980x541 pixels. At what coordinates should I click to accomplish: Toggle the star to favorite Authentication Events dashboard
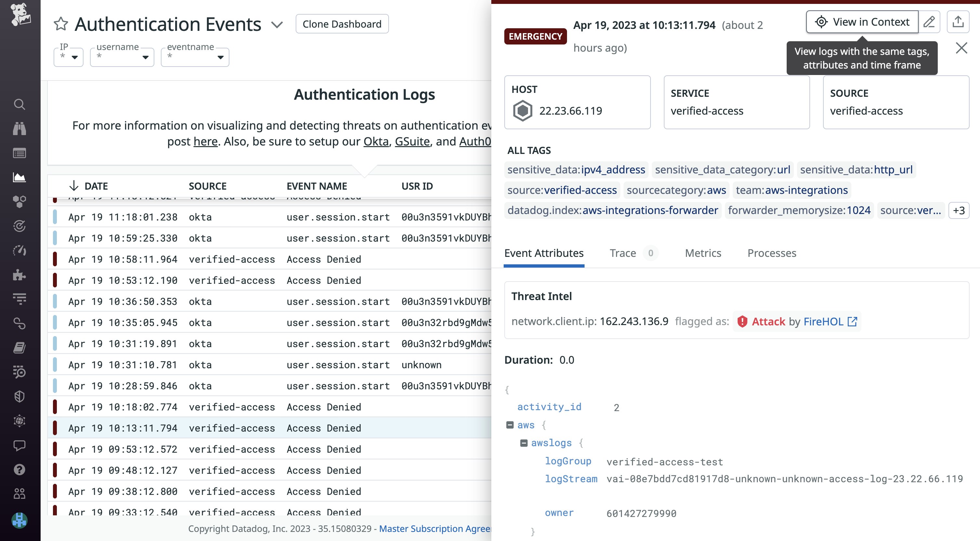click(x=61, y=24)
